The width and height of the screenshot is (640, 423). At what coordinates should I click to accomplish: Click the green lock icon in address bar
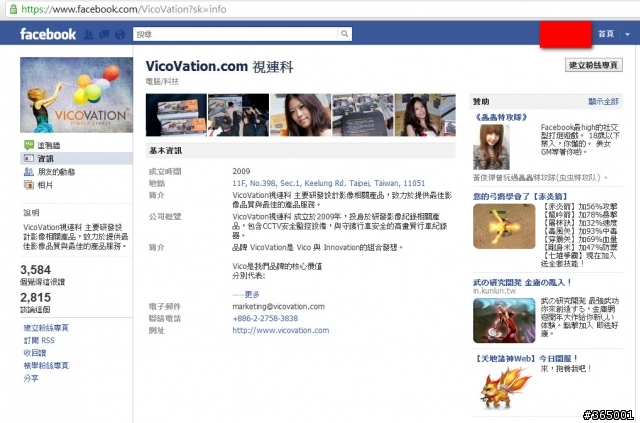click(13, 9)
